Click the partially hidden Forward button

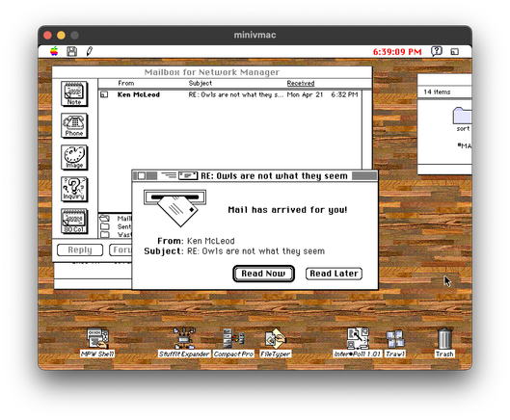coord(121,250)
